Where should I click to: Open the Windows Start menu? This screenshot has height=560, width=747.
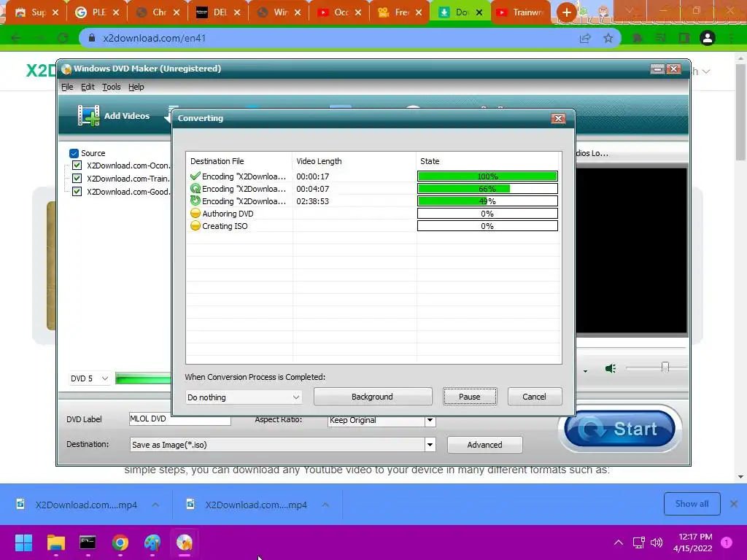click(x=23, y=542)
